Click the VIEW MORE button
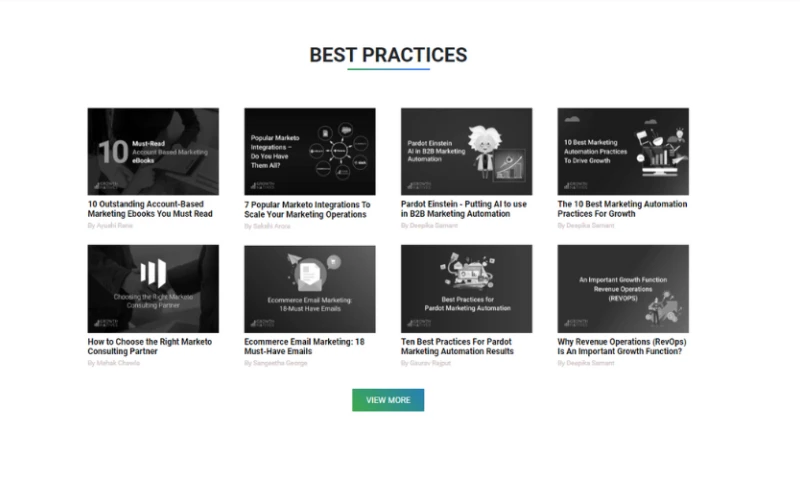Screen dimensions: 800x480 tap(388, 400)
